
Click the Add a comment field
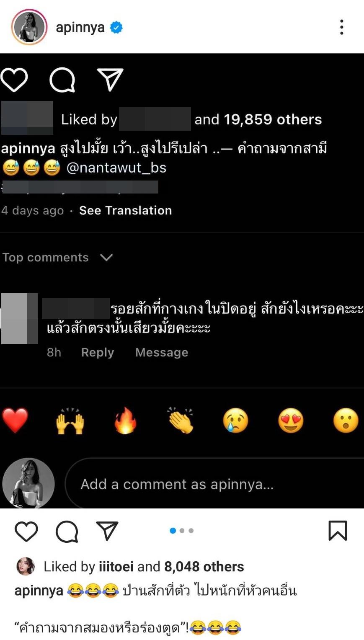[214, 484]
